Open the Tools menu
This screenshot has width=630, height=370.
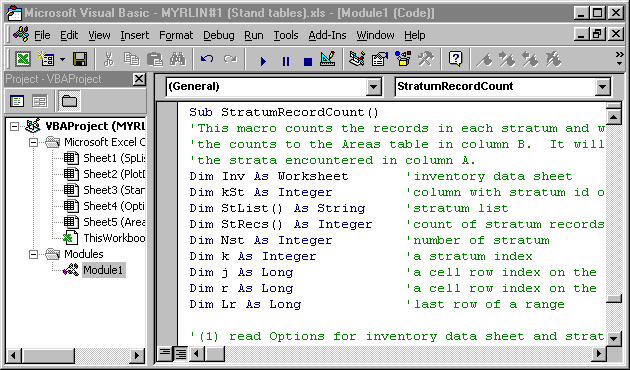(x=286, y=35)
